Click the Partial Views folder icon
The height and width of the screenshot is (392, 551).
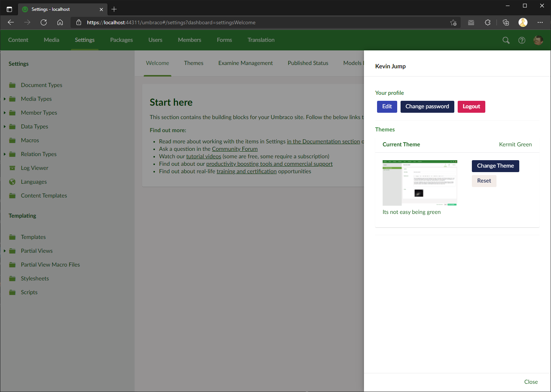click(12, 251)
